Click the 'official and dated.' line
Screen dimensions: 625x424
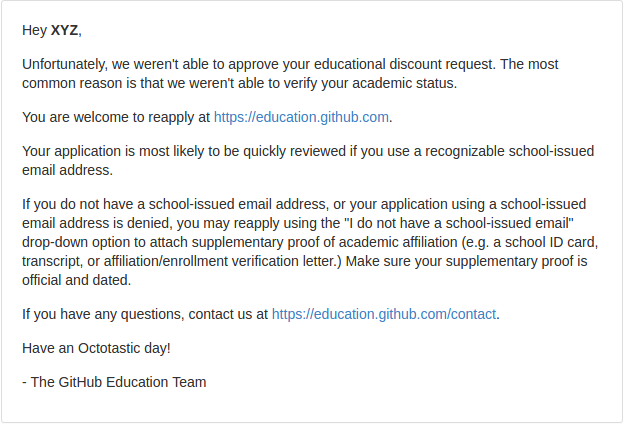pos(77,280)
